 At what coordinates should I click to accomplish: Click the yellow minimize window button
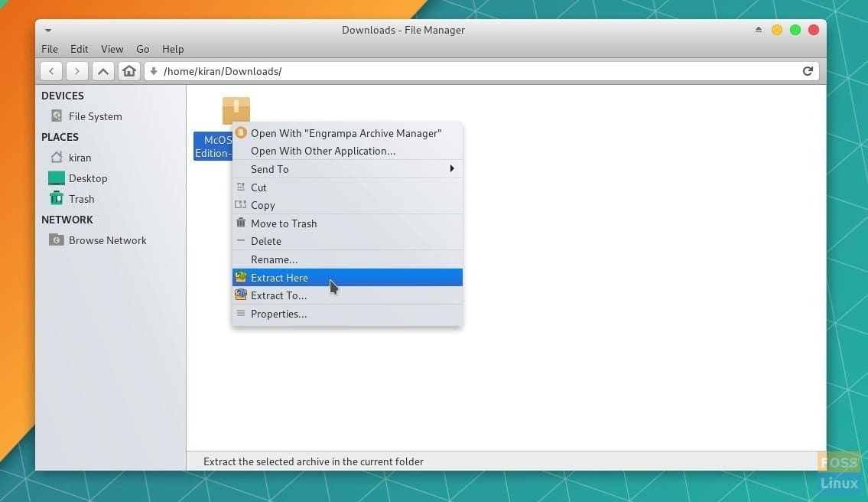coord(777,30)
